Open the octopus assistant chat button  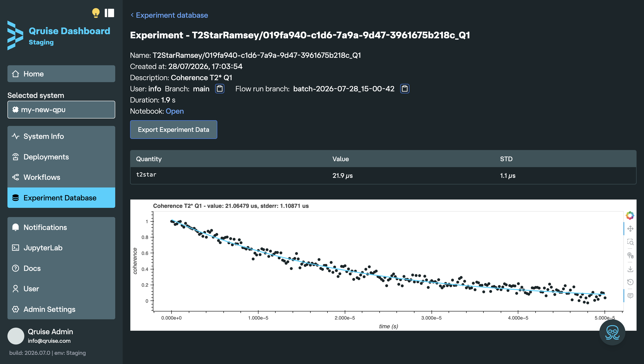(x=612, y=332)
